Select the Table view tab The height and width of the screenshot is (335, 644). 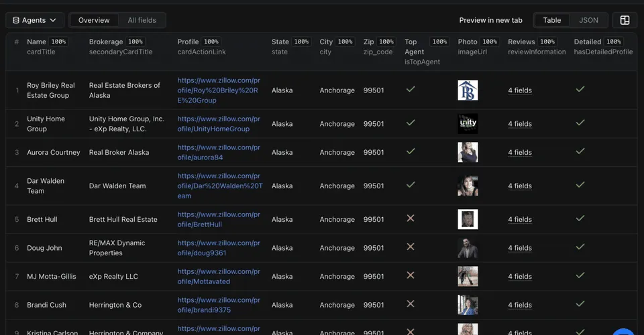pos(551,20)
